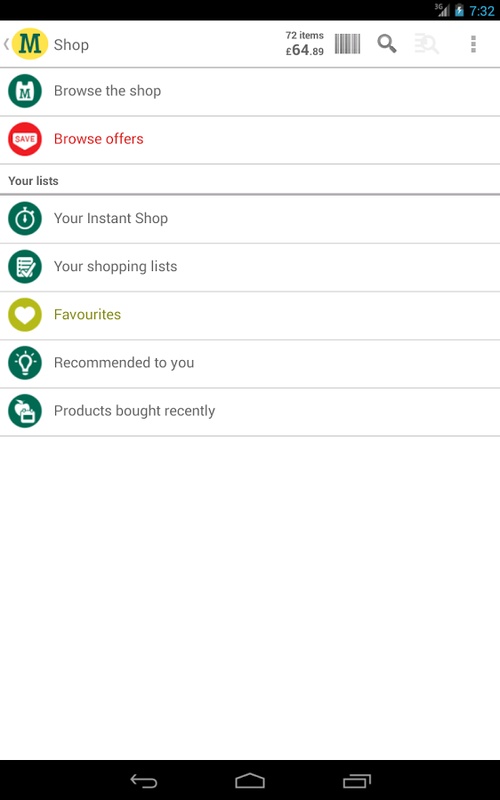Select Recommended to you
500x800 pixels.
[x=250, y=363]
